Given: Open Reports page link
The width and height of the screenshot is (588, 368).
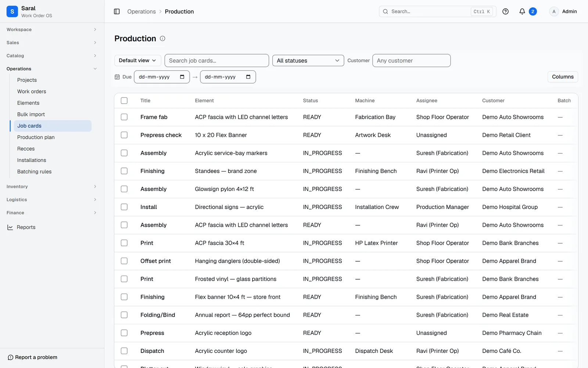Looking at the screenshot, I should click(26, 227).
